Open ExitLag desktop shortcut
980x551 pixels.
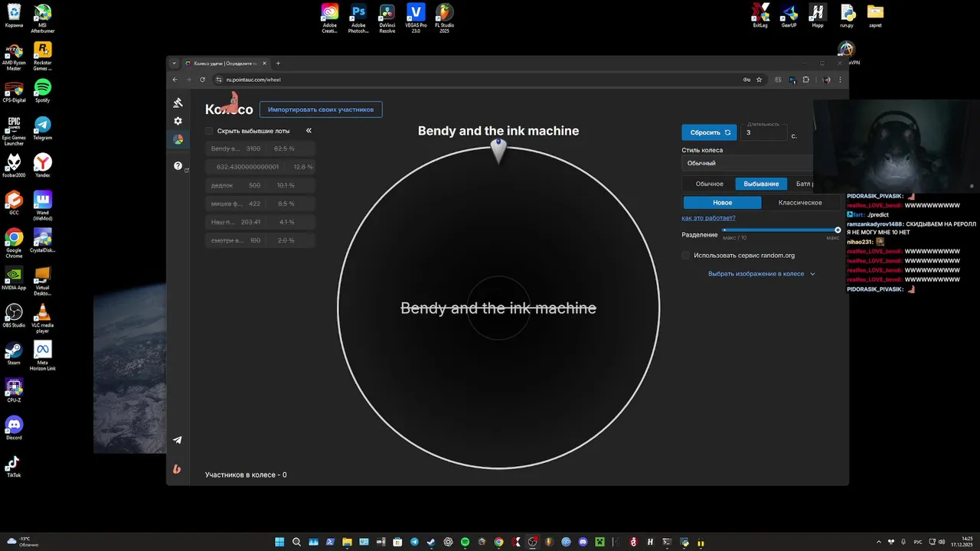pos(760,15)
